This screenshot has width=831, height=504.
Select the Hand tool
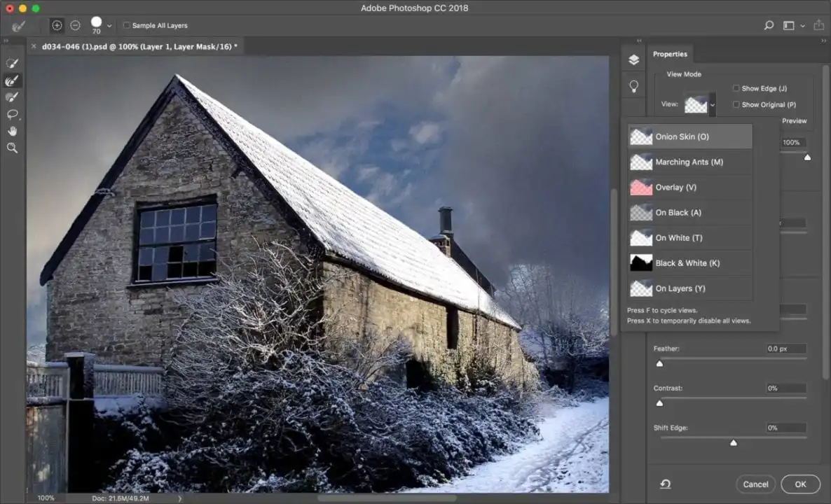click(x=12, y=131)
